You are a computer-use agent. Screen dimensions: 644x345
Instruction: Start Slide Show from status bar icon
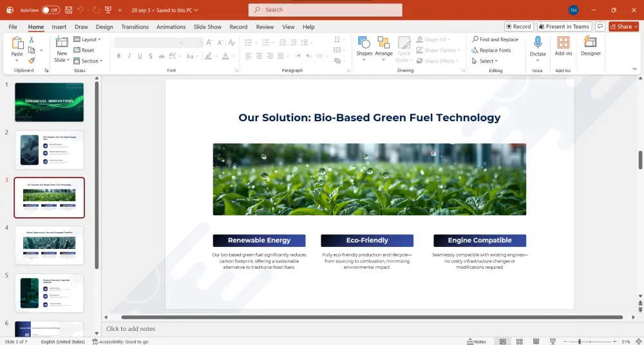coord(553,341)
